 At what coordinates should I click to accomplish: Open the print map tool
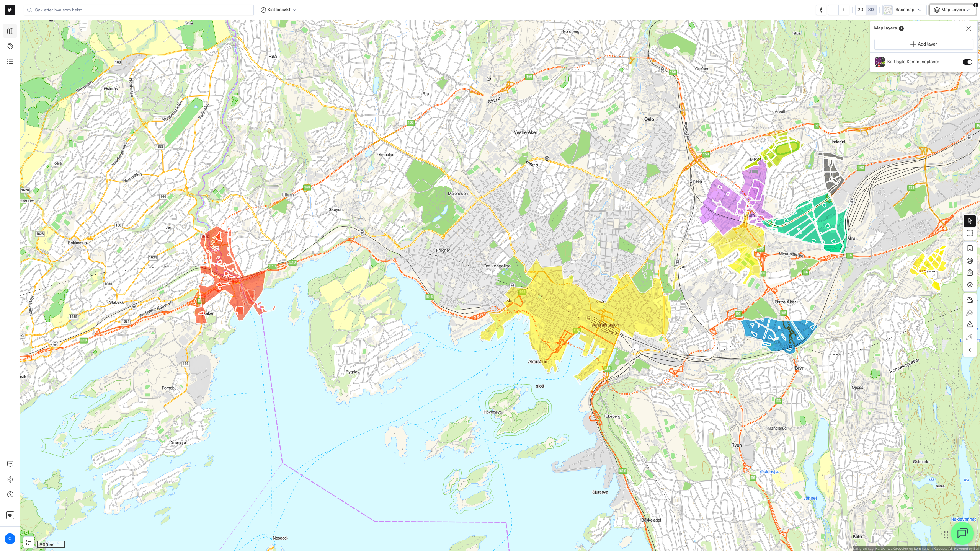point(970,261)
